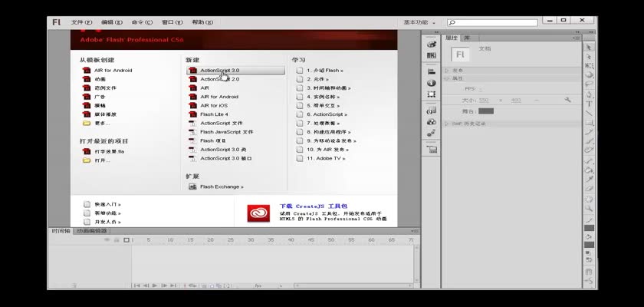Switch to the 库 library tab
This screenshot has height=307, width=644.
coord(466,38)
